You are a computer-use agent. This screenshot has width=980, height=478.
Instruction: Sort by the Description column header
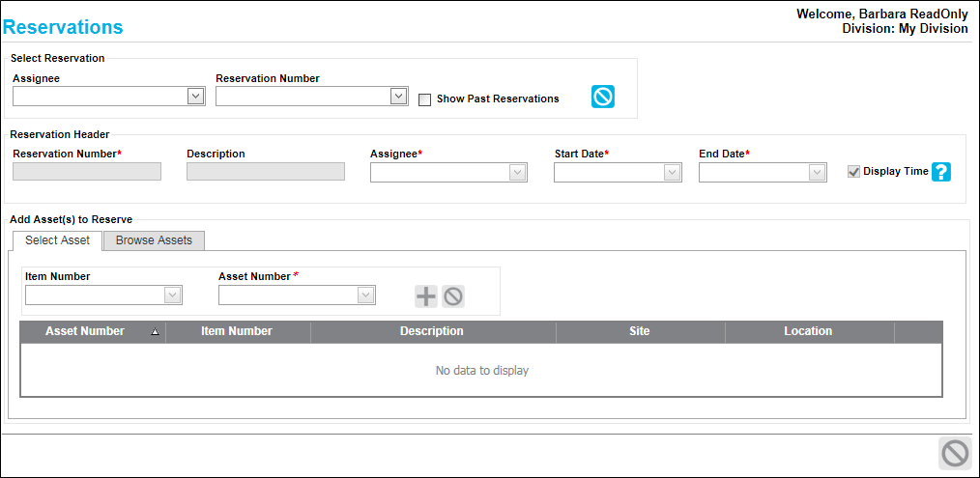(432, 331)
